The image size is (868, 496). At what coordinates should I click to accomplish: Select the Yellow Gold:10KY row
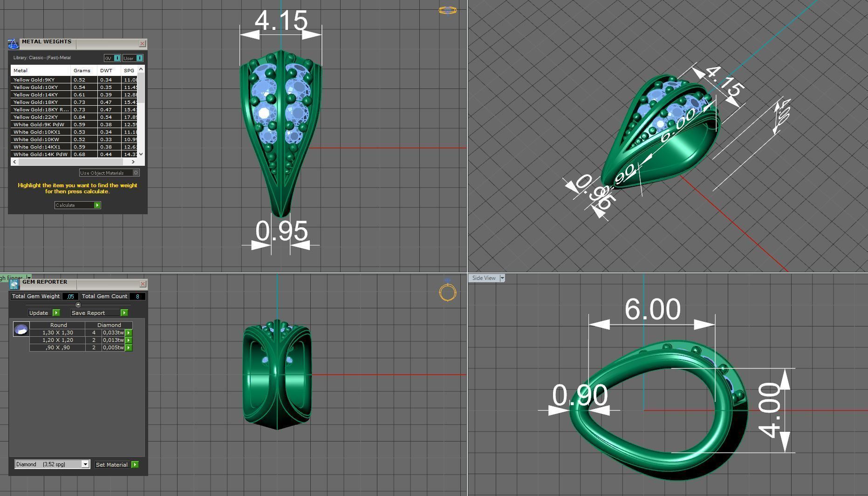[75, 87]
